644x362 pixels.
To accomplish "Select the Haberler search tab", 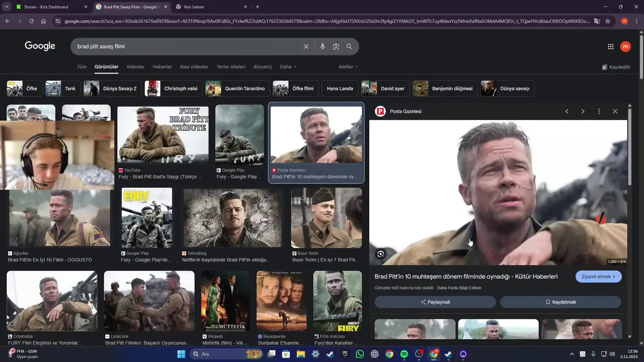I will (x=163, y=67).
